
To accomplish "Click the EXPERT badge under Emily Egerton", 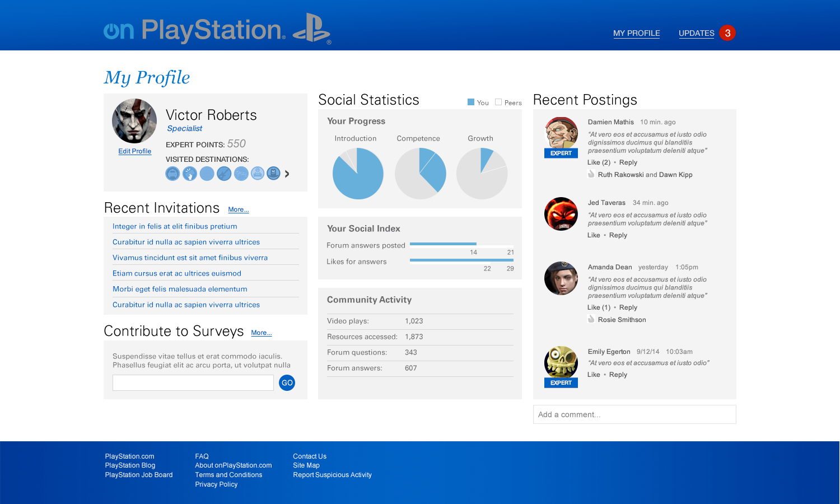I will click(x=561, y=383).
